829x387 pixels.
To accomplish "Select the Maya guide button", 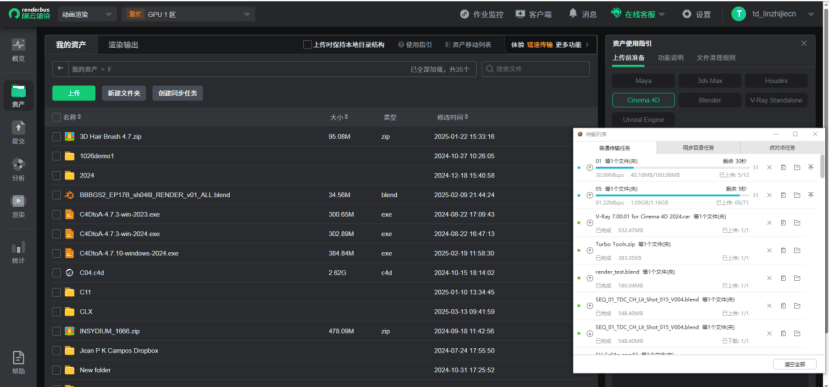I will point(643,81).
